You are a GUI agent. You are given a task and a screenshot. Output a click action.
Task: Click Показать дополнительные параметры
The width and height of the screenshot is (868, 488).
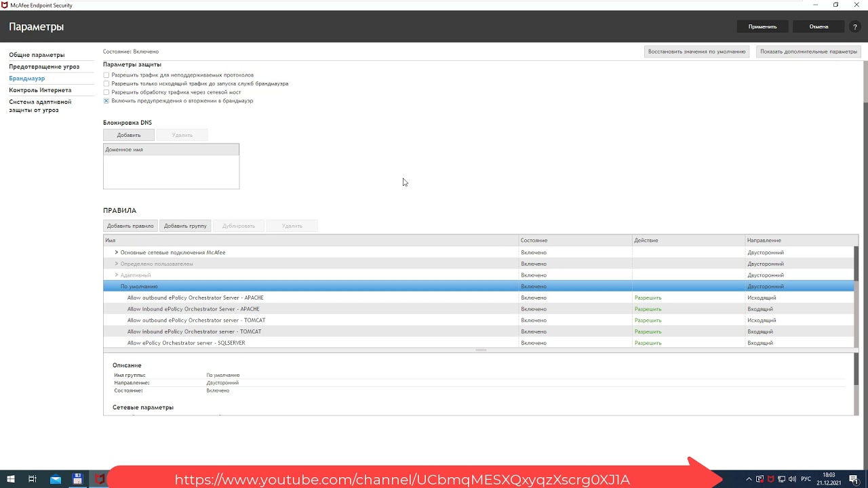click(x=808, y=52)
